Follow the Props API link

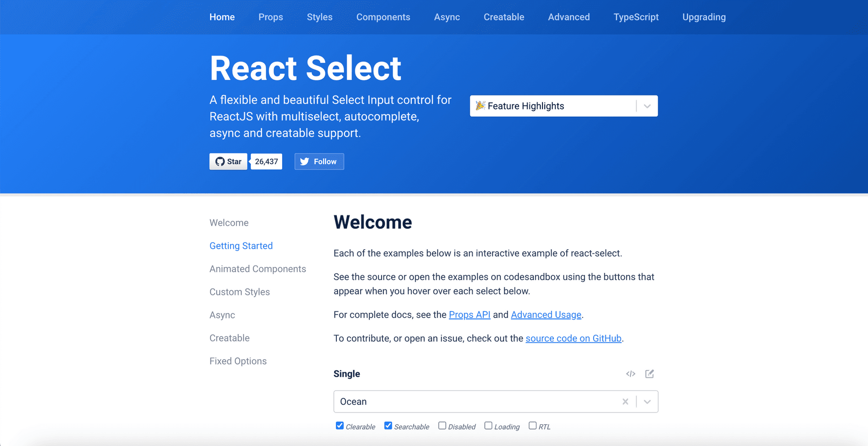[469, 315]
